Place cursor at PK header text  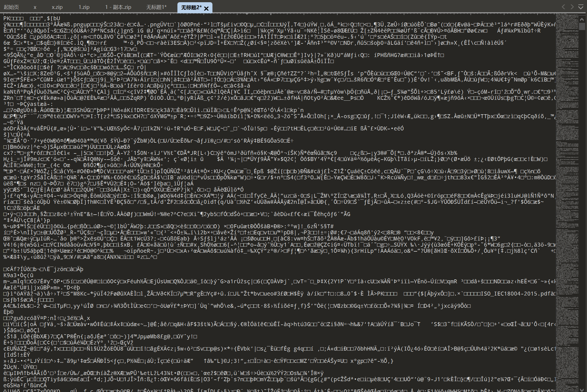coord(7,18)
